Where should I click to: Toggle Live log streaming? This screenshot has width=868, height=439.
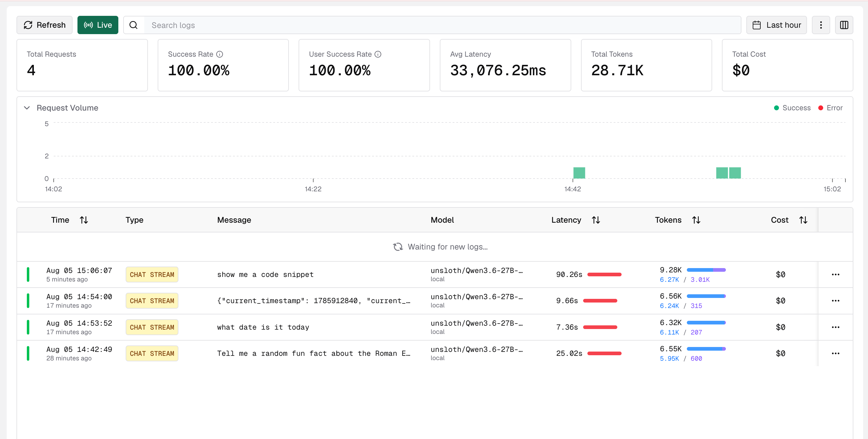(x=98, y=25)
